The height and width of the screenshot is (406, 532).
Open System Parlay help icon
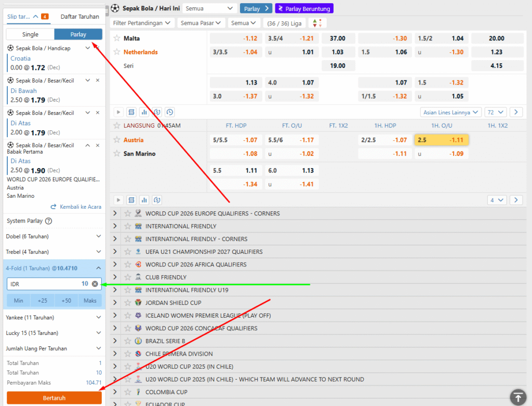click(49, 221)
